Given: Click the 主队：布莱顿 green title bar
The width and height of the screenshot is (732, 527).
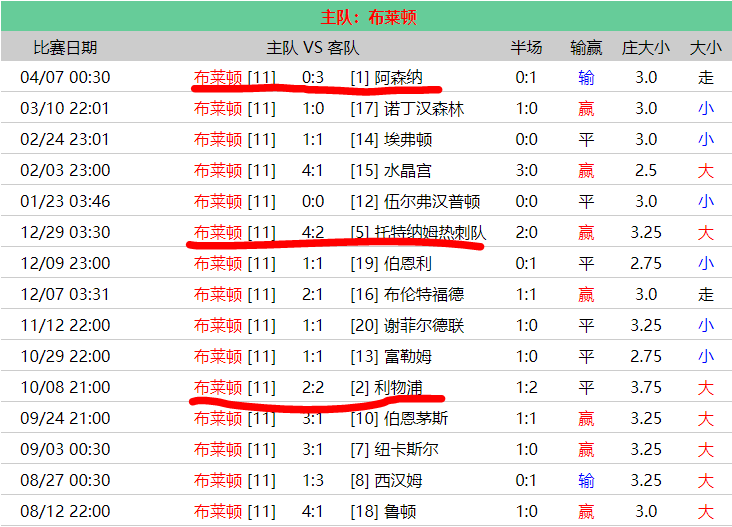Looking at the screenshot, I should [x=367, y=17].
